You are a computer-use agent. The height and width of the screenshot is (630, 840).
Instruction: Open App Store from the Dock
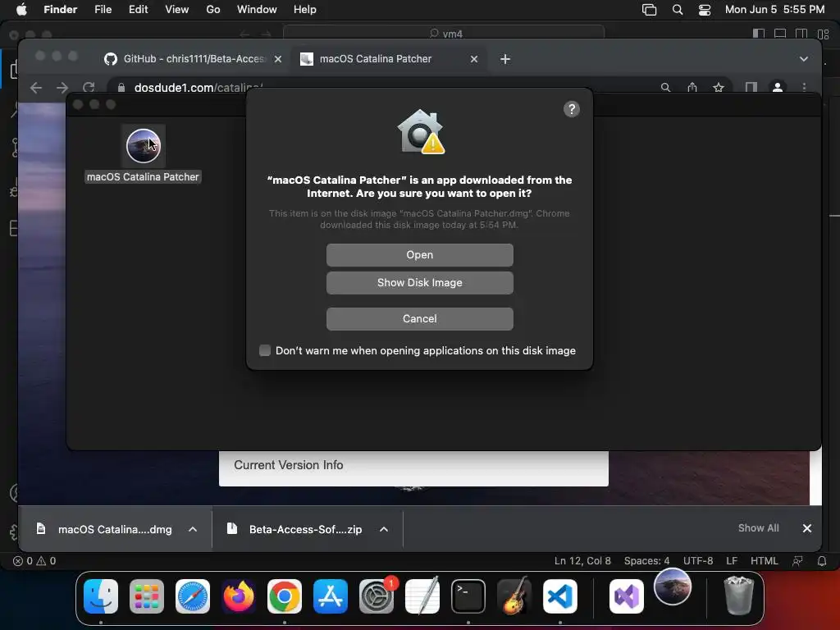click(x=331, y=596)
